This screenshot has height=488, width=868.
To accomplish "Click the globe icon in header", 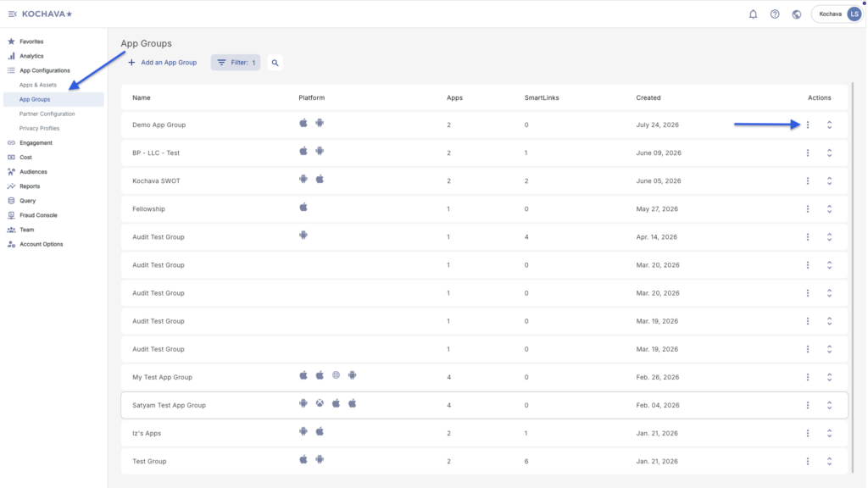I will [796, 14].
